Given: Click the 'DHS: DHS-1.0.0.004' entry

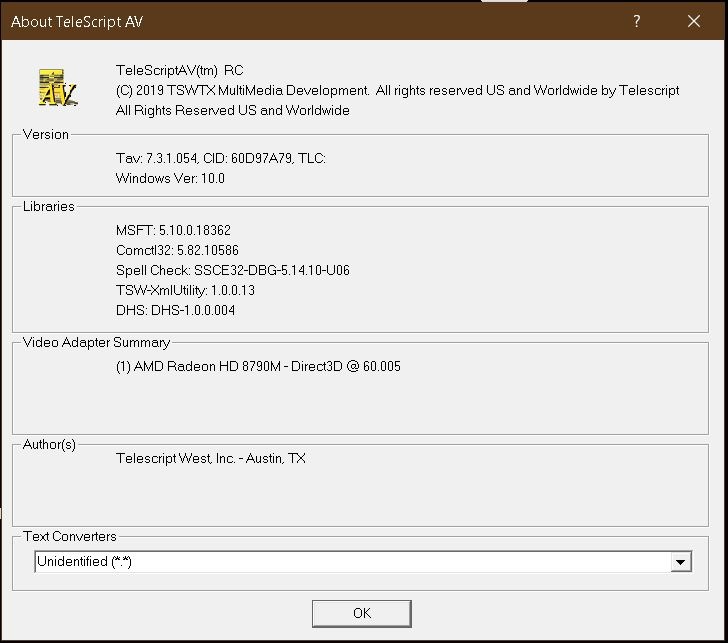Looking at the screenshot, I should point(175,310).
